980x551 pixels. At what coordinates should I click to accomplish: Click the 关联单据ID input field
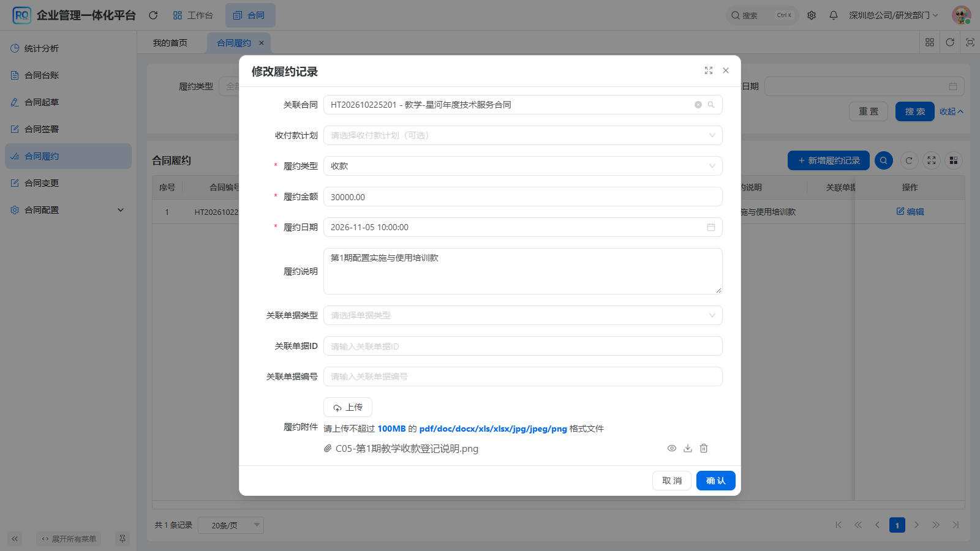523,346
